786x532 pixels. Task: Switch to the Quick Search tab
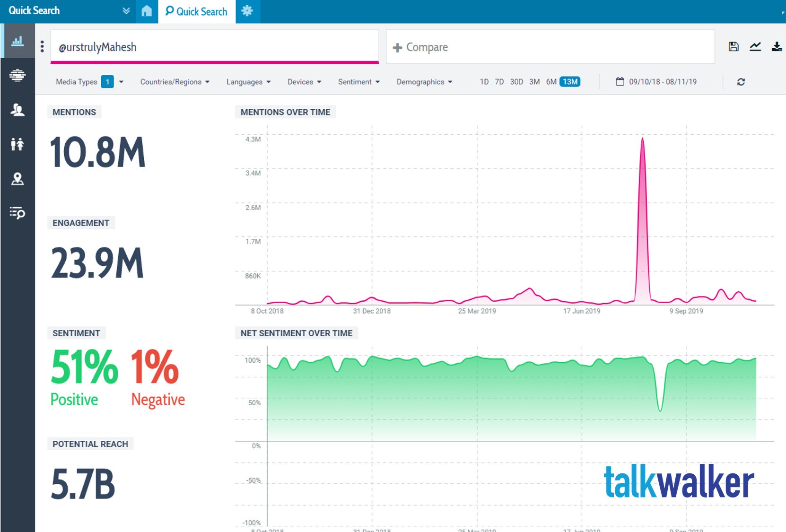pos(196,11)
